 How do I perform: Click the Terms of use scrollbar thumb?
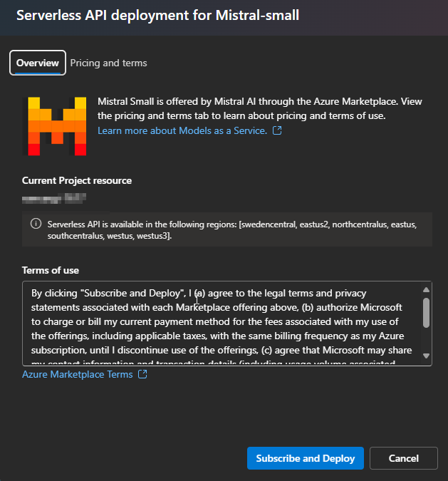(426, 313)
